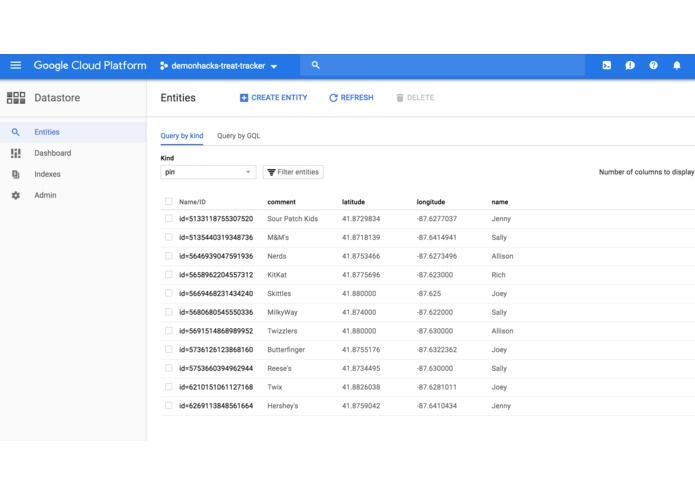695x494 pixels.
Task: Open entity id=5658962204557312
Action: tap(216, 275)
